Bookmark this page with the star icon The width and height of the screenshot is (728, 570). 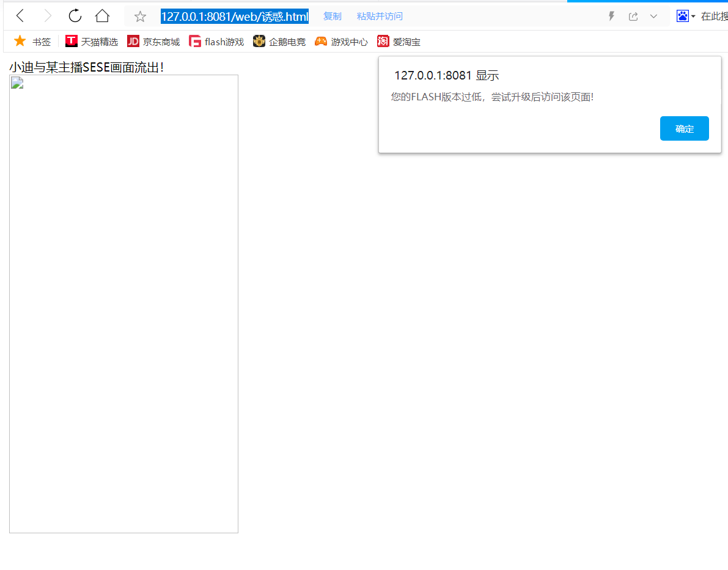pos(140,17)
